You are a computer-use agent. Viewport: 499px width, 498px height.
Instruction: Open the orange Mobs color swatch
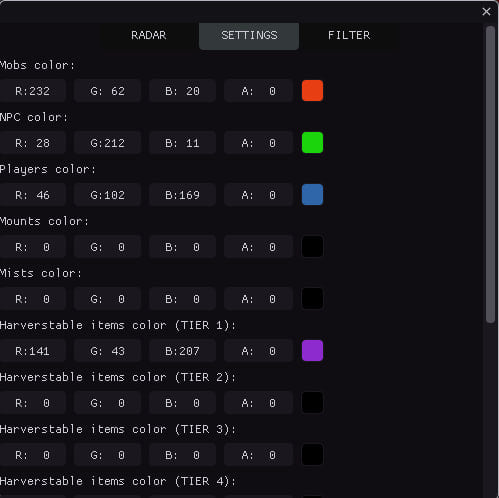click(x=312, y=91)
